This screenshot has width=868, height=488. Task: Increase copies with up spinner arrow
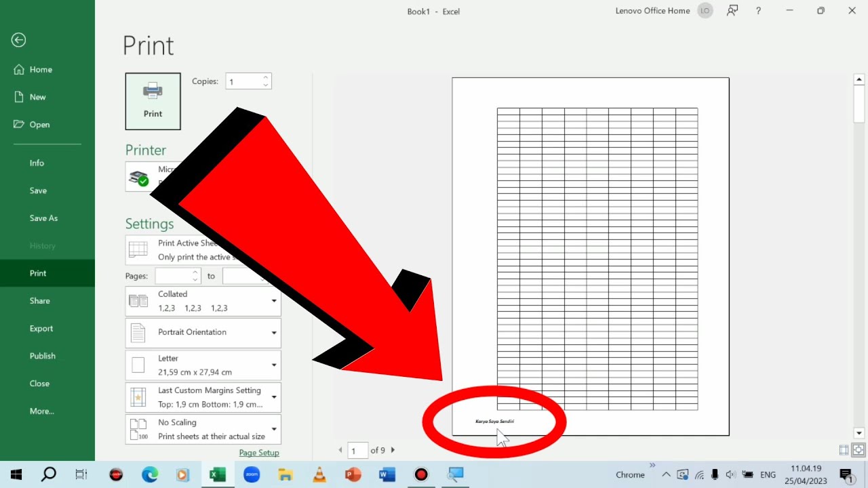[x=266, y=77]
